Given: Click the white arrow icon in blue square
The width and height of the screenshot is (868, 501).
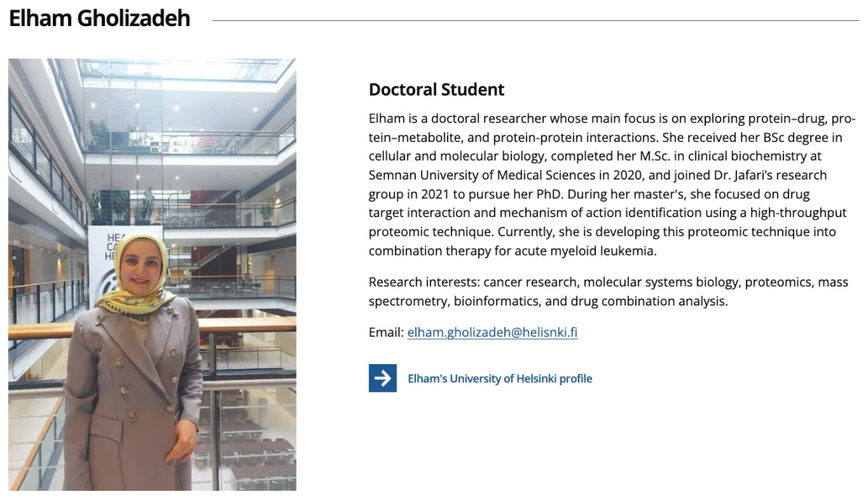Looking at the screenshot, I should click(x=383, y=379).
